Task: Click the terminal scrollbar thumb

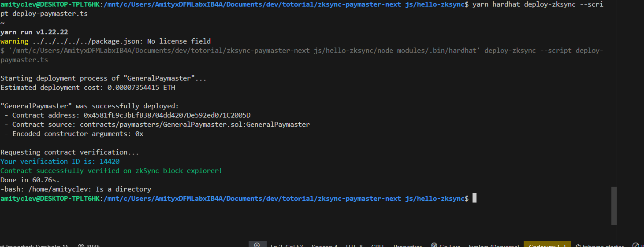Action: pyautogui.click(x=614, y=206)
